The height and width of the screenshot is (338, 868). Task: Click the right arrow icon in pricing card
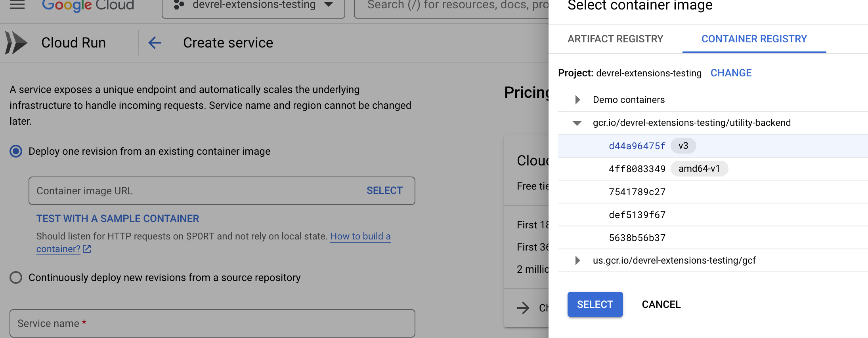523,308
